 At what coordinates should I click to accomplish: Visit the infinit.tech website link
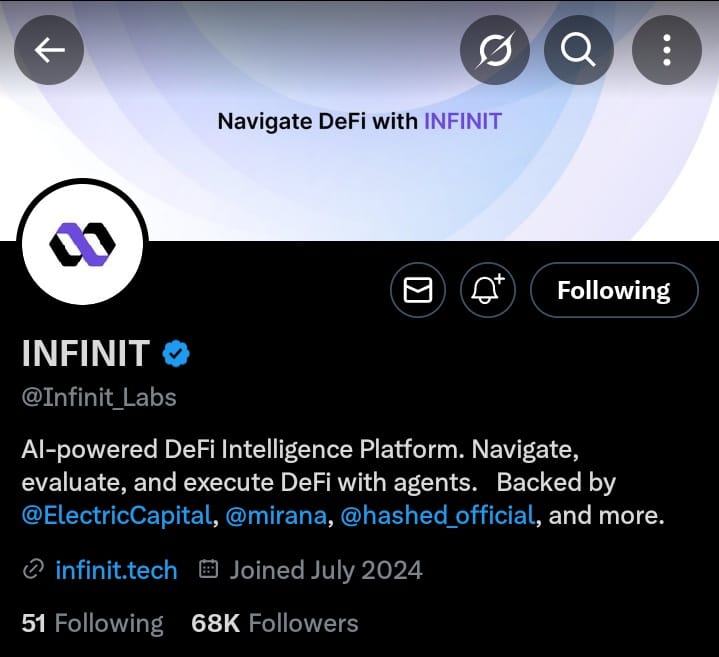point(116,570)
